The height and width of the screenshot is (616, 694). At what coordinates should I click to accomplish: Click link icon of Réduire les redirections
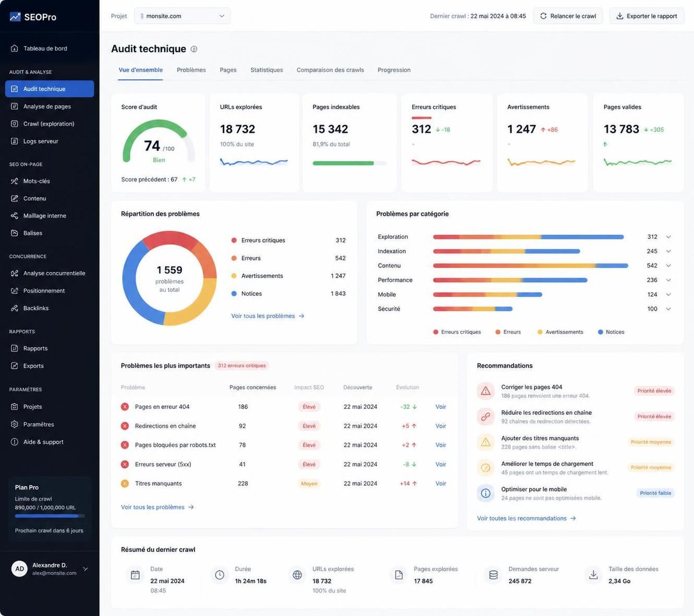[x=485, y=416]
